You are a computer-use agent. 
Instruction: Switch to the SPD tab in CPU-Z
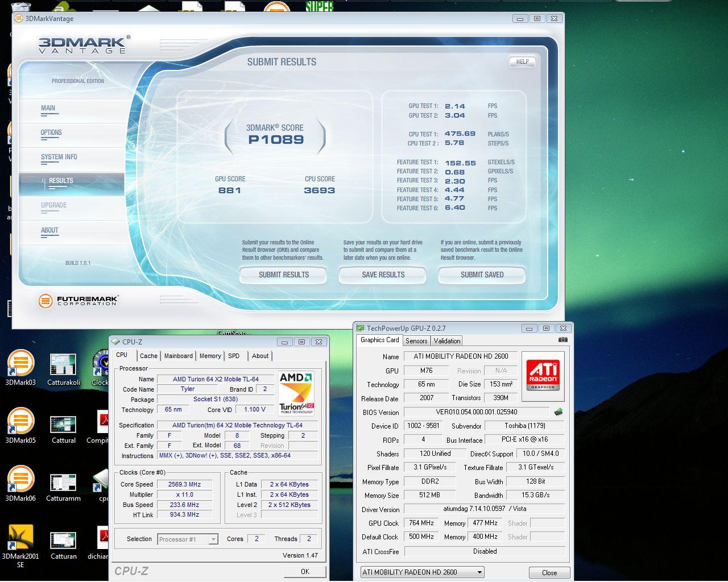point(234,356)
